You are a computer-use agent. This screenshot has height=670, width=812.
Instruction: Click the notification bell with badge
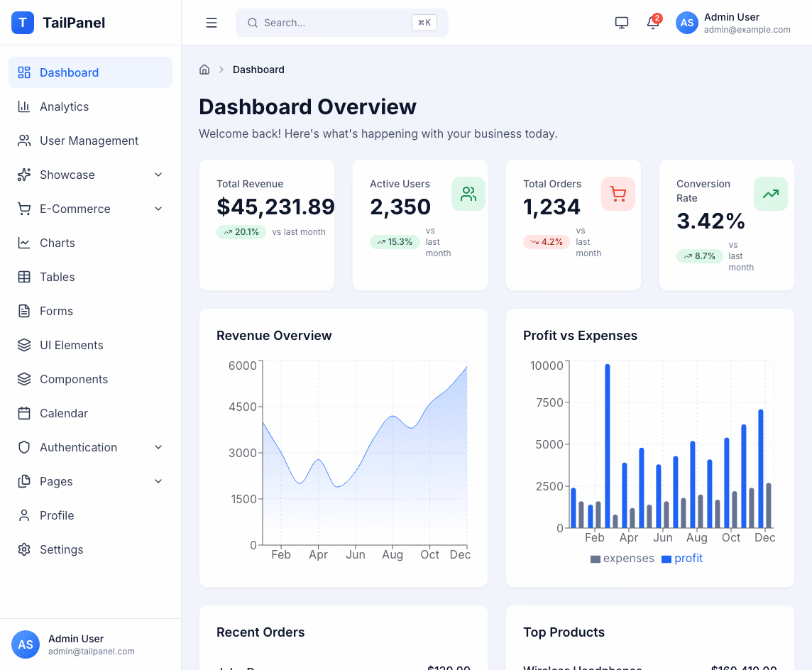(652, 23)
